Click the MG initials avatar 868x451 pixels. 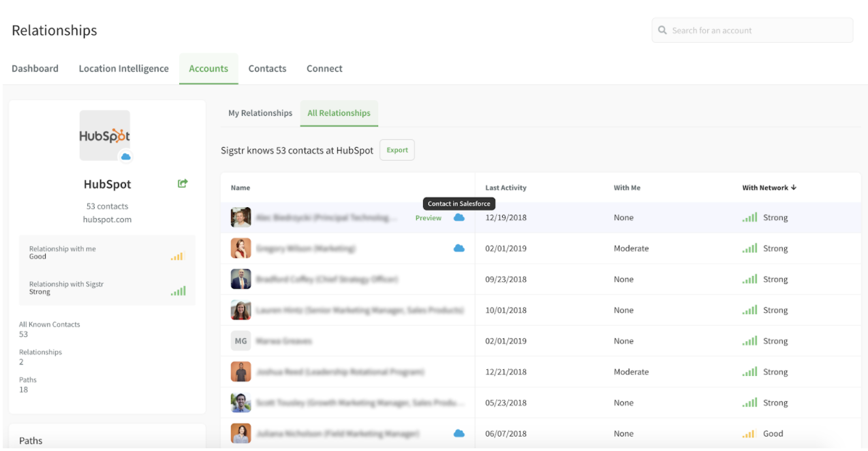pyautogui.click(x=241, y=341)
